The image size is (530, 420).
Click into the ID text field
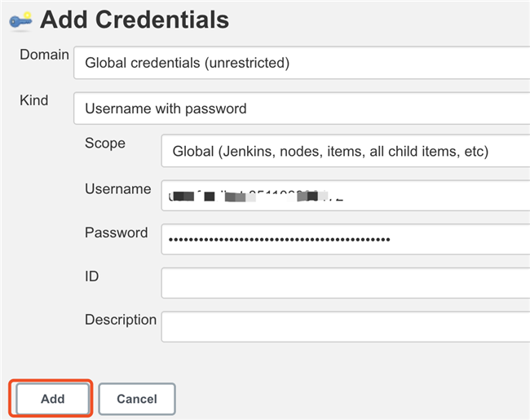tap(346, 283)
